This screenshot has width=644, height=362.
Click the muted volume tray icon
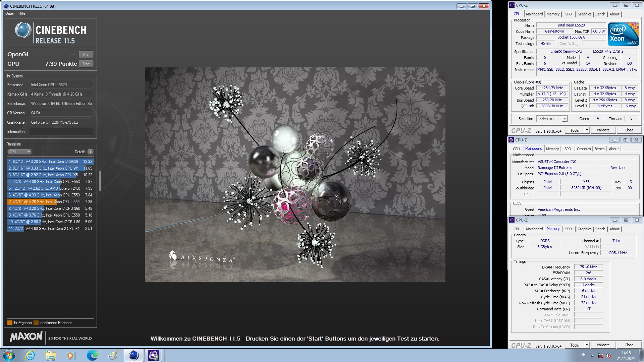608,356
